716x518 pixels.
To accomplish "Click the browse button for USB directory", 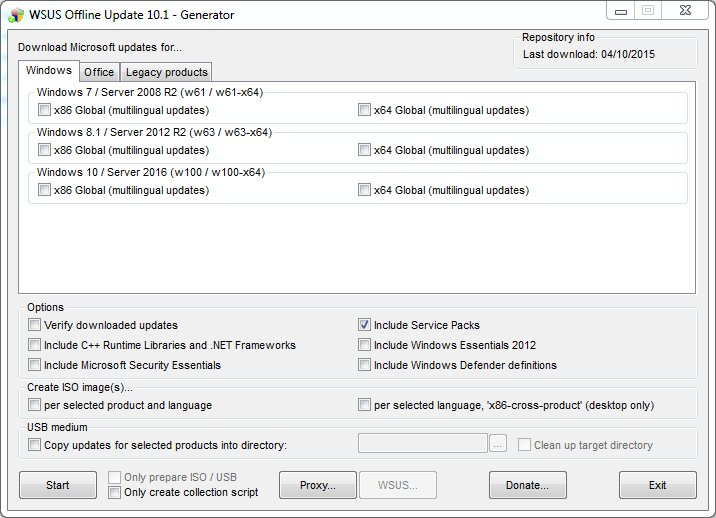I will (x=498, y=444).
